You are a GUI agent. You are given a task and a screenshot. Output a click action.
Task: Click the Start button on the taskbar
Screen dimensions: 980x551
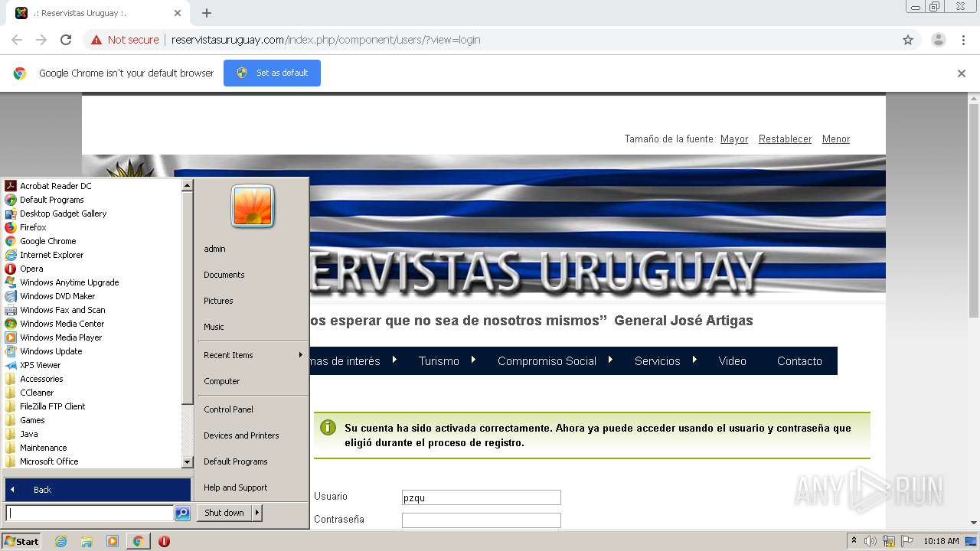pos(21,541)
